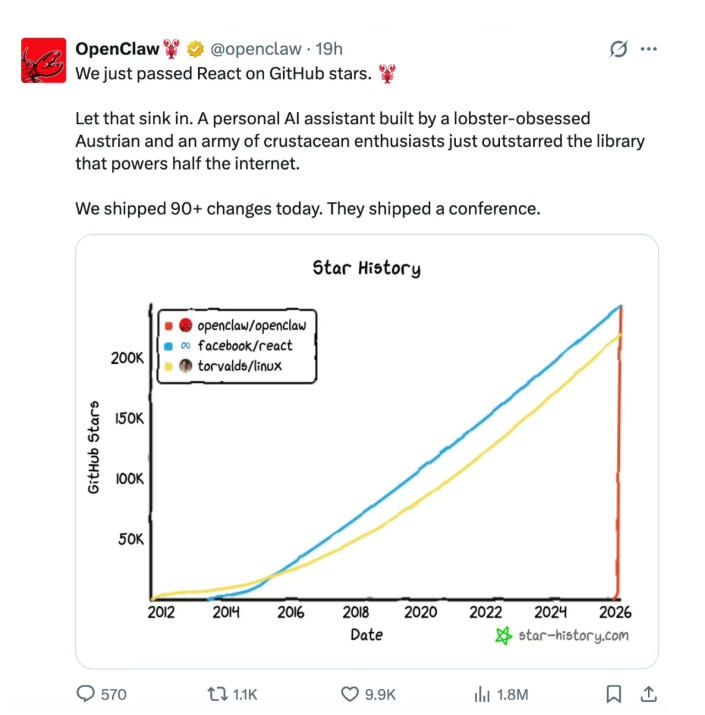Open the reply comment icon

click(87, 694)
